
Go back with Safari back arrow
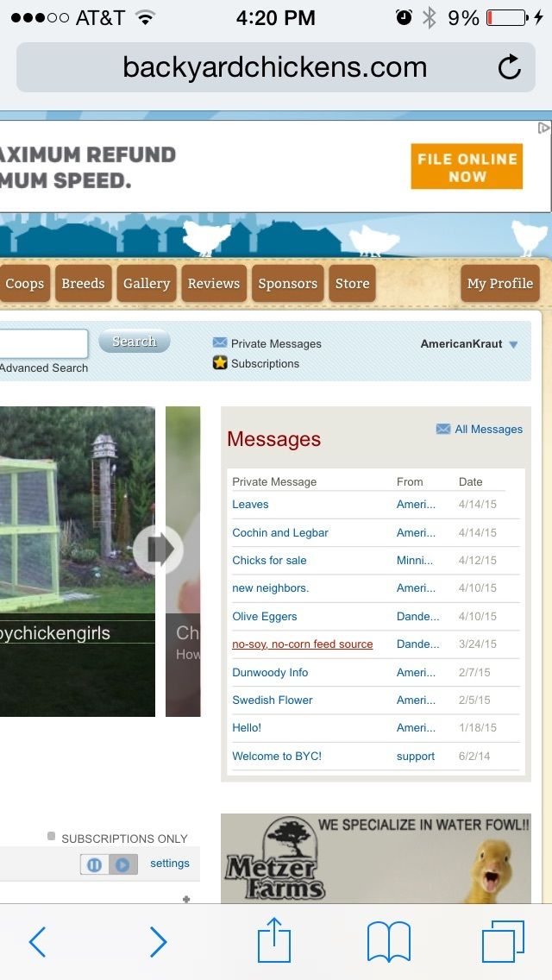coord(37,941)
